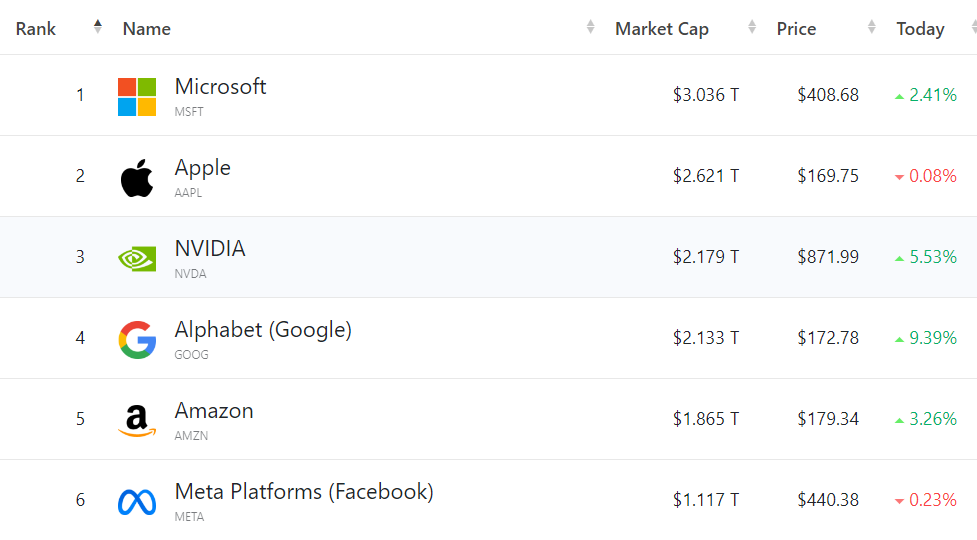Viewport: 977px width, 540px height.
Task: Open the Meta Platforms (Facebook) link
Action: click(x=304, y=492)
